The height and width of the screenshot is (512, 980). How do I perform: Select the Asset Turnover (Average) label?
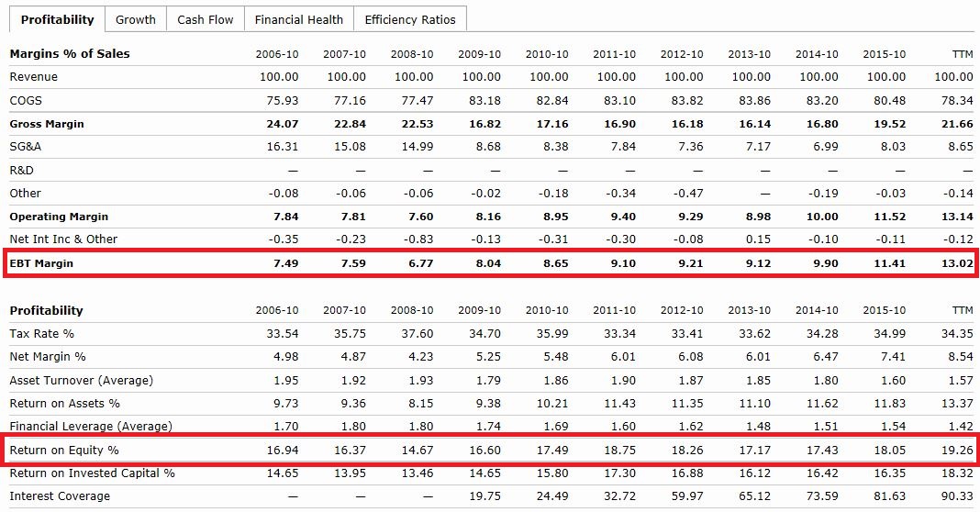[x=81, y=380]
